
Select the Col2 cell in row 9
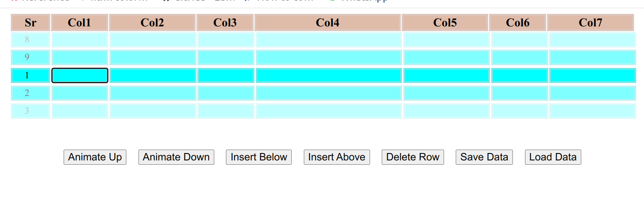(153, 58)
